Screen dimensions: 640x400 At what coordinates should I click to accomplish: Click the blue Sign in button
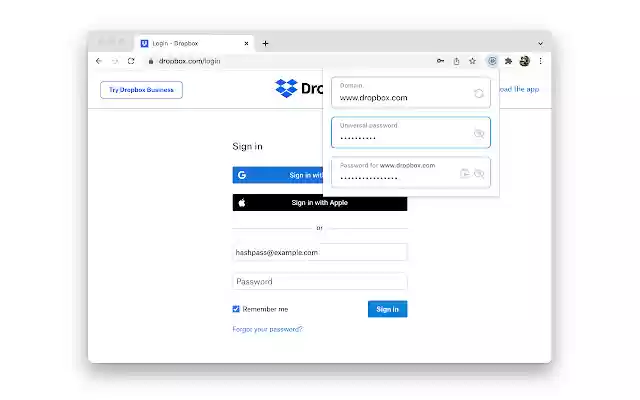(387, 309)
